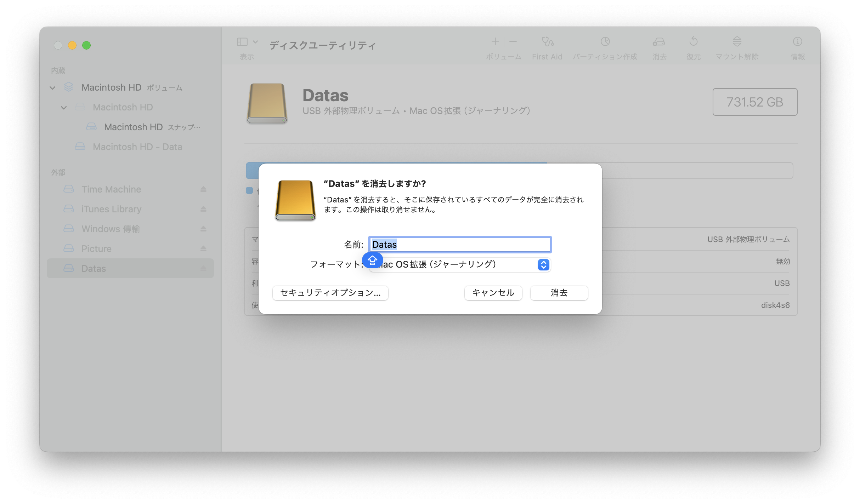Select the Macintosh HD volume group row

pyautogui.click(x=130, y=87)
